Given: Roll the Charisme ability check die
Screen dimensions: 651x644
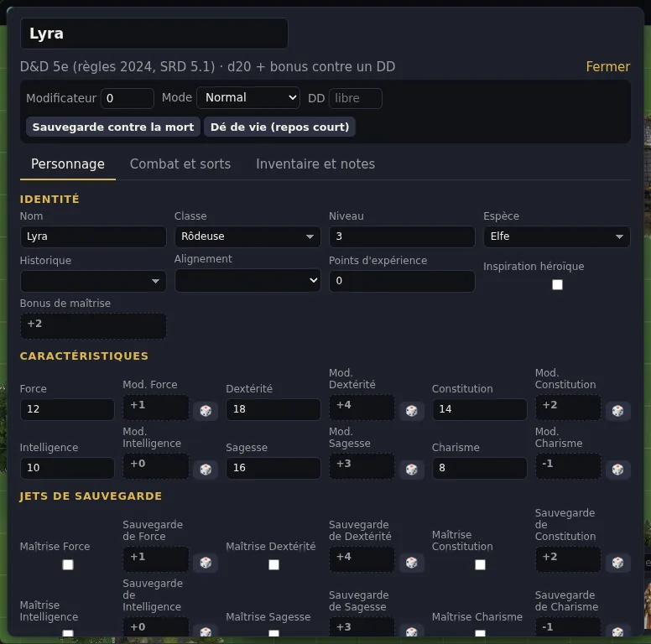Looking at the screenshot, I should [617, 470].
